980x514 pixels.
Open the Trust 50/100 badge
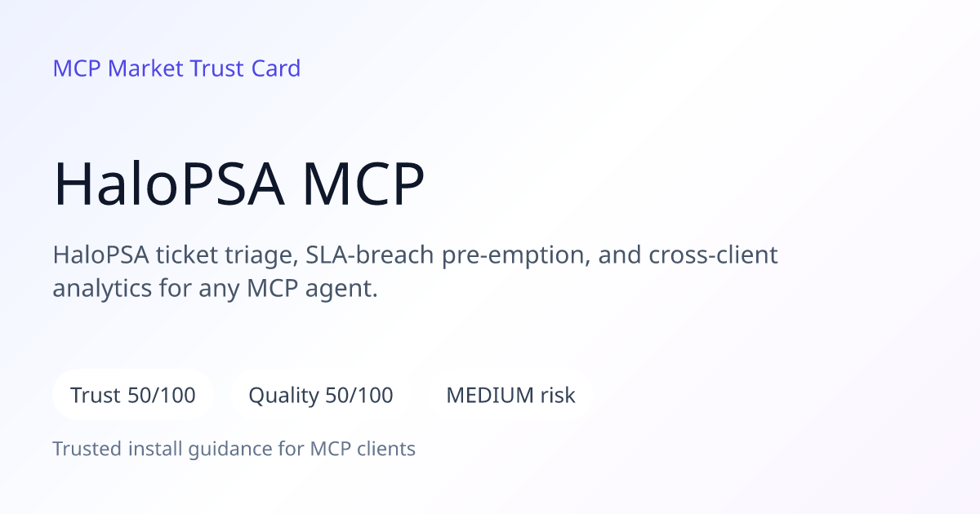[133, 396]
